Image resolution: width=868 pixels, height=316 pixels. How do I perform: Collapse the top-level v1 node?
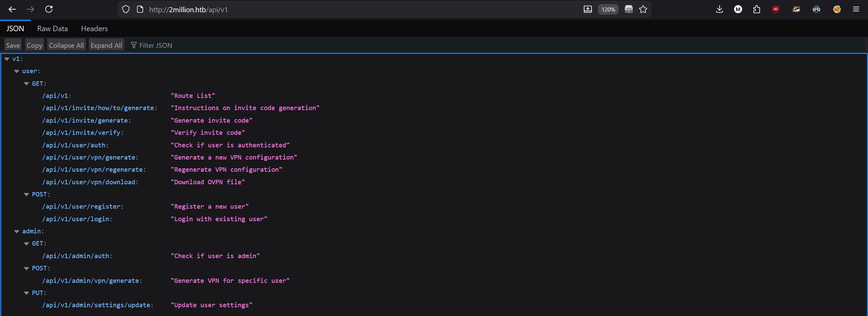tap(6, 59)
